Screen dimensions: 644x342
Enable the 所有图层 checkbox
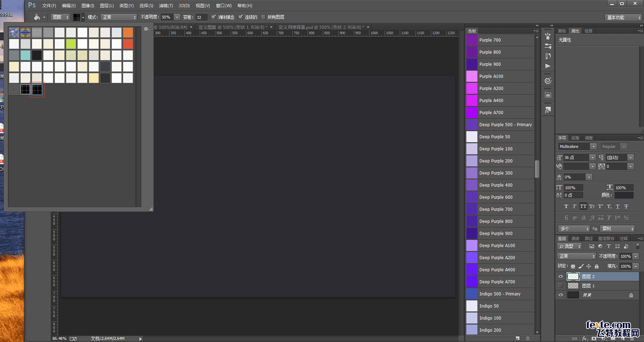[x=263, y=17]
